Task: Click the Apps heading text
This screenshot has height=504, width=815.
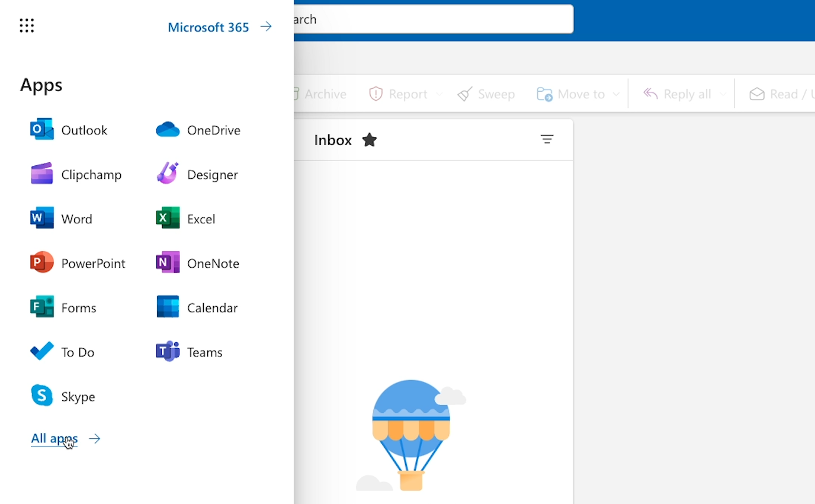Action: point(41,85)
